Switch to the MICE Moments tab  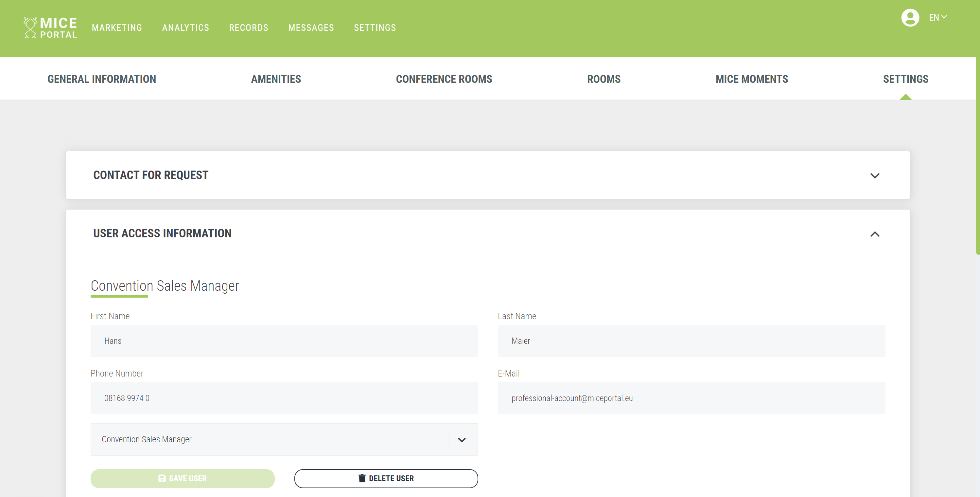pos(752,79)
